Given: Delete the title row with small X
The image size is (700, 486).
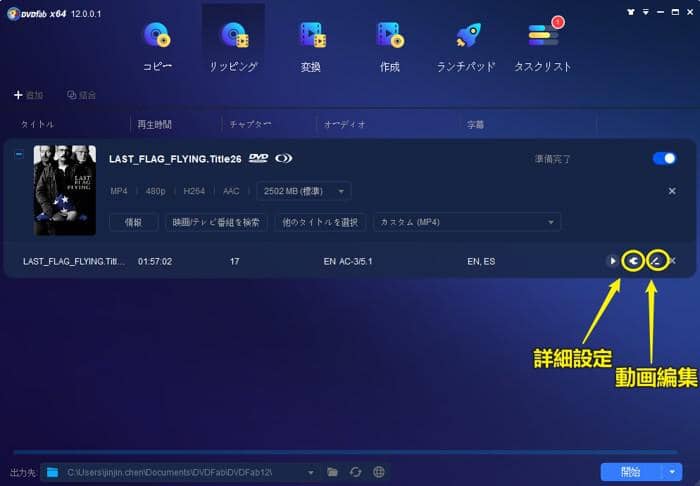Looking at the screenshot, I should click(673, 261).
